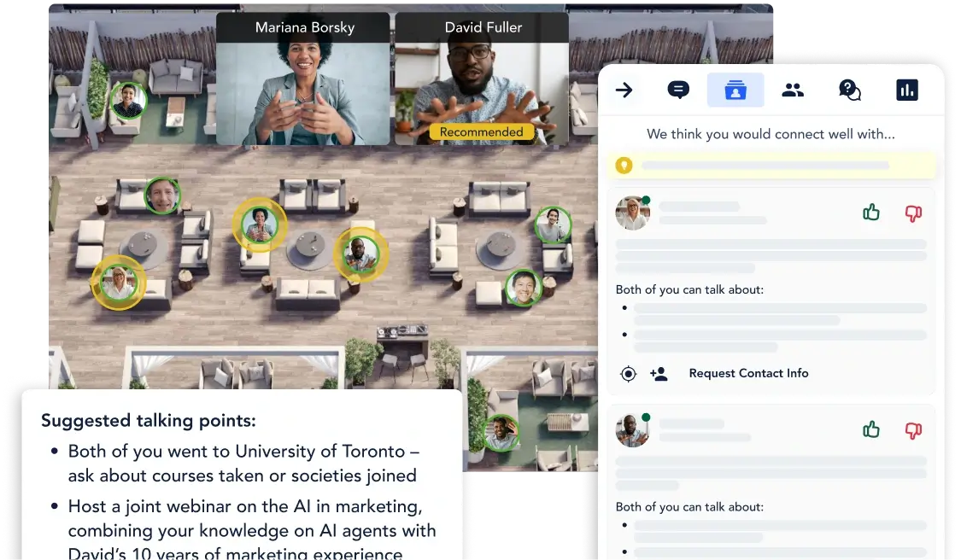Screen dimensions: 961x560
Task: Collapse side panel with the arrow icon
Action: point(624,90)
